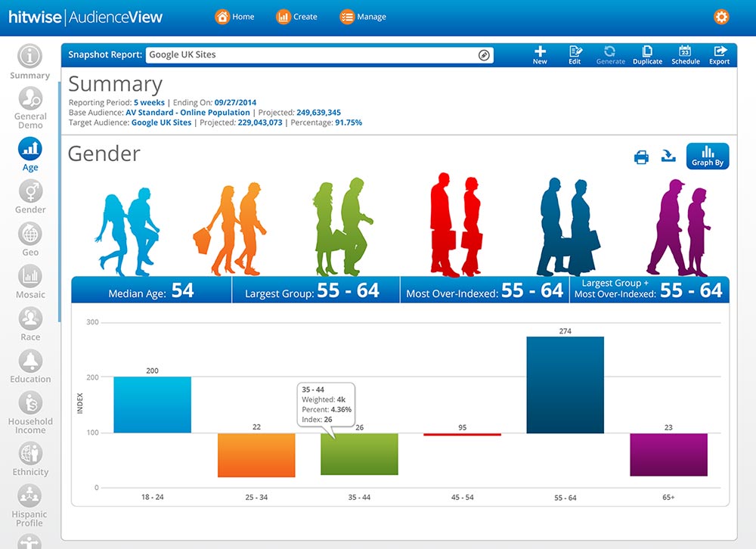Click the settings gear icon
The image size is (756, 549).
point(720,17)
